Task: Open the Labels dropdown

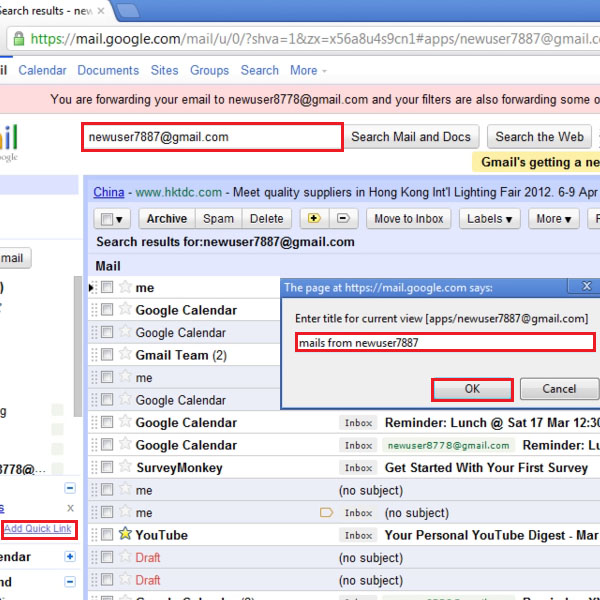Action: [x=489, y=218]
